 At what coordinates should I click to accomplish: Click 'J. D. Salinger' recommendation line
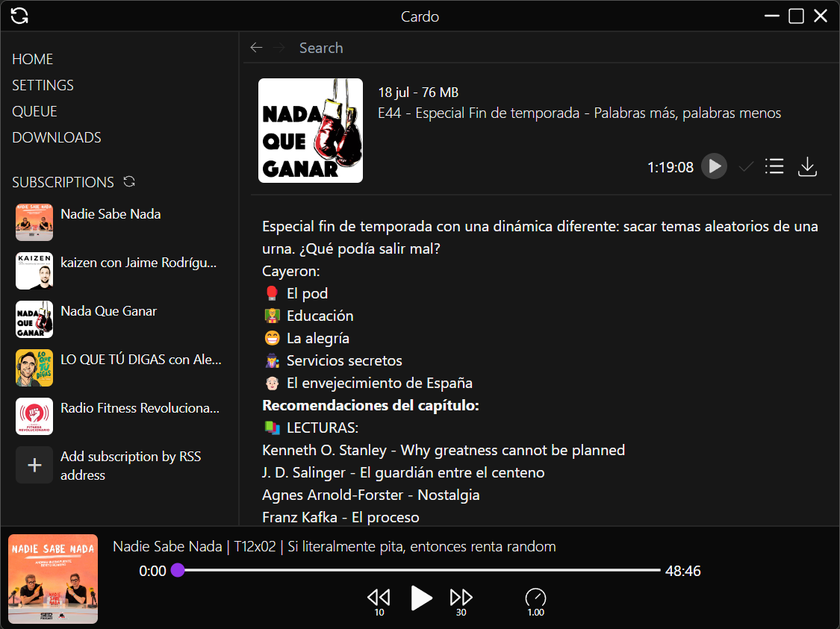(403, 473)
